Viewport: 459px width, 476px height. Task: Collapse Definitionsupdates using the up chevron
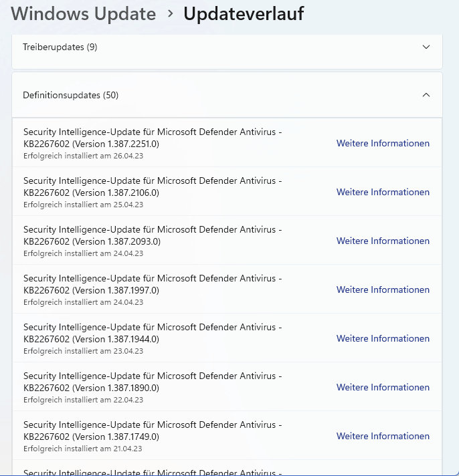click(x=426, y=95)
